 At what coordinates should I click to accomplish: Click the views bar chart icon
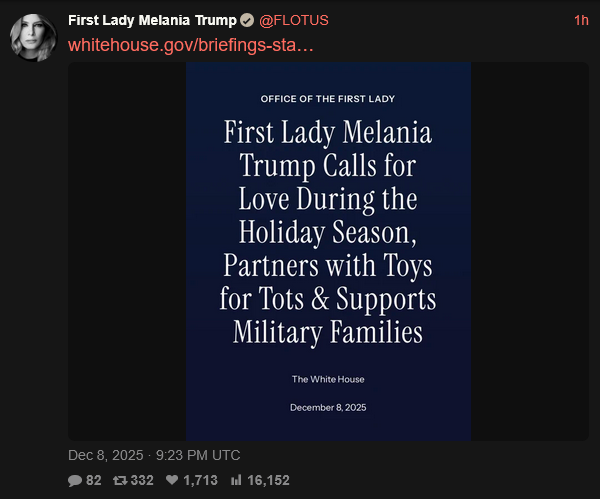coord(237,481)
